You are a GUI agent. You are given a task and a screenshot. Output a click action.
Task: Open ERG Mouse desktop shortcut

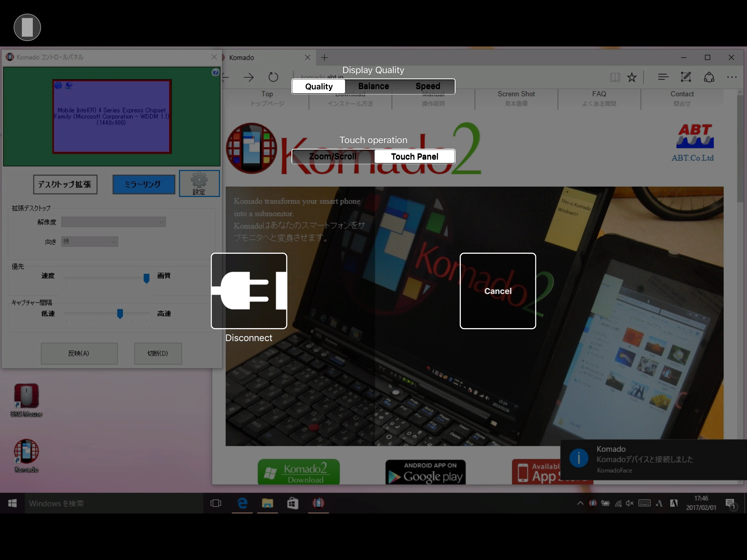[26, 400]
